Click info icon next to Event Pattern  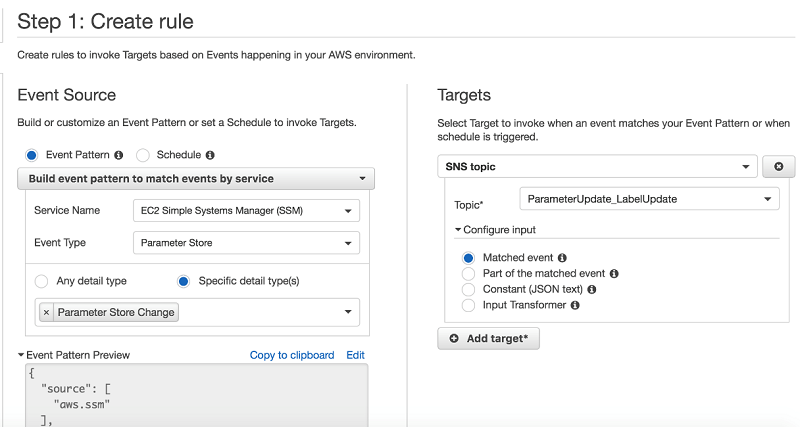tap(119, 155)
